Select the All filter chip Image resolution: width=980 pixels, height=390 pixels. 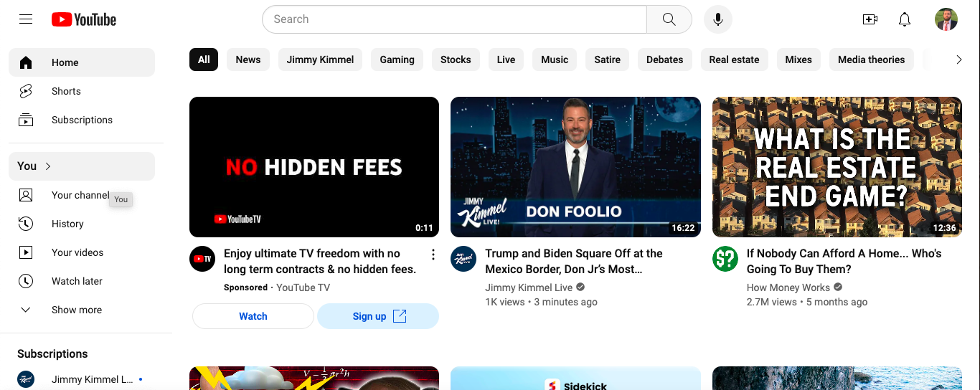point(204,60)
